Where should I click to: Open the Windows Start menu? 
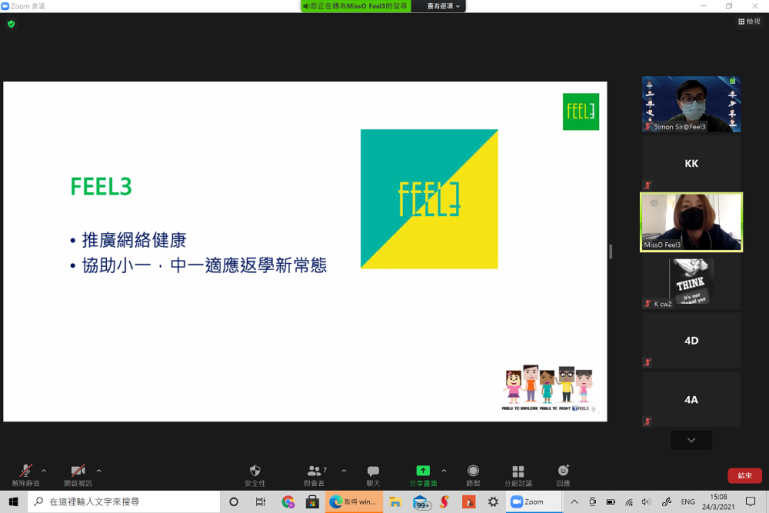coord(13,502)
